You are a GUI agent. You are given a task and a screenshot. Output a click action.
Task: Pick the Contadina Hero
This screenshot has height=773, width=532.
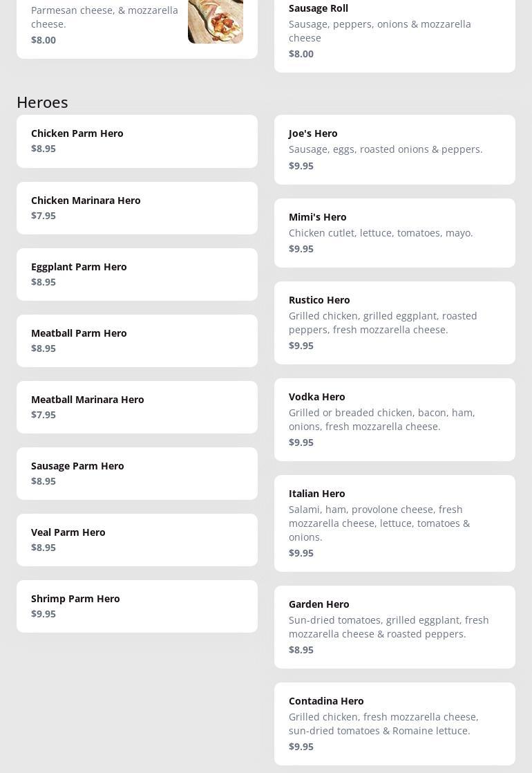click(395, 723)
